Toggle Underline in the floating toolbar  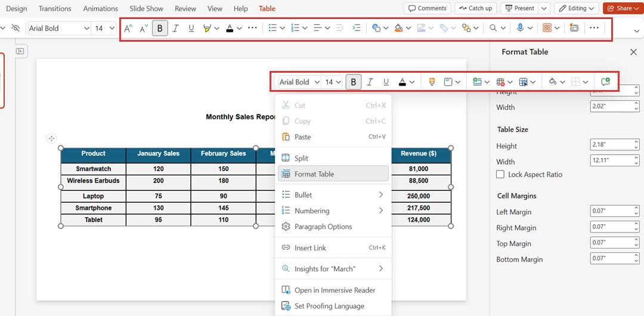pyautogui.click(x=386, y=82)
